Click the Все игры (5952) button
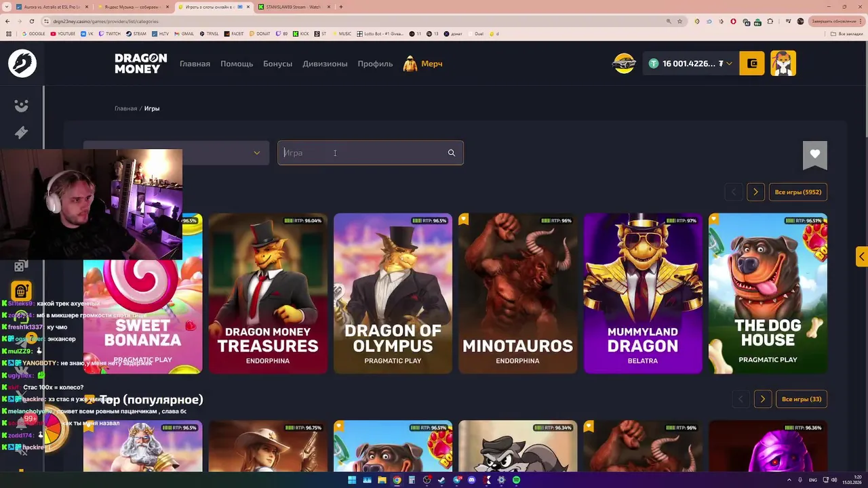 coord(798,192)
